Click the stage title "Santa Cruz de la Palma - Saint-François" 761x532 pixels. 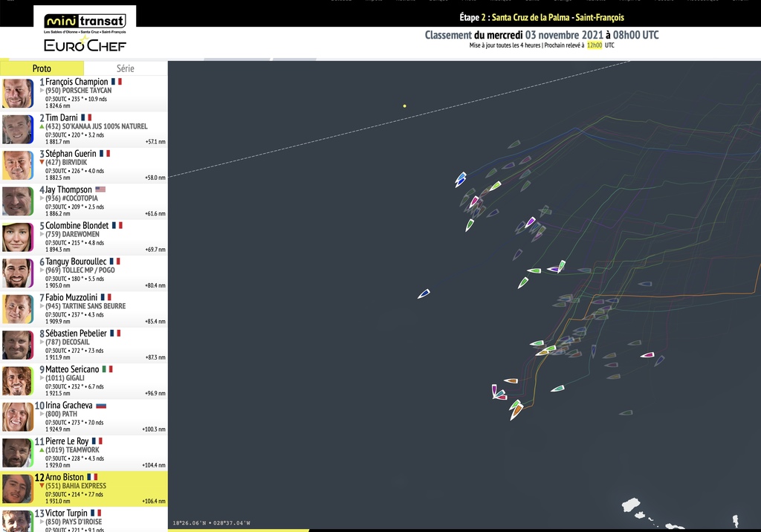click(x=557, y=18)
